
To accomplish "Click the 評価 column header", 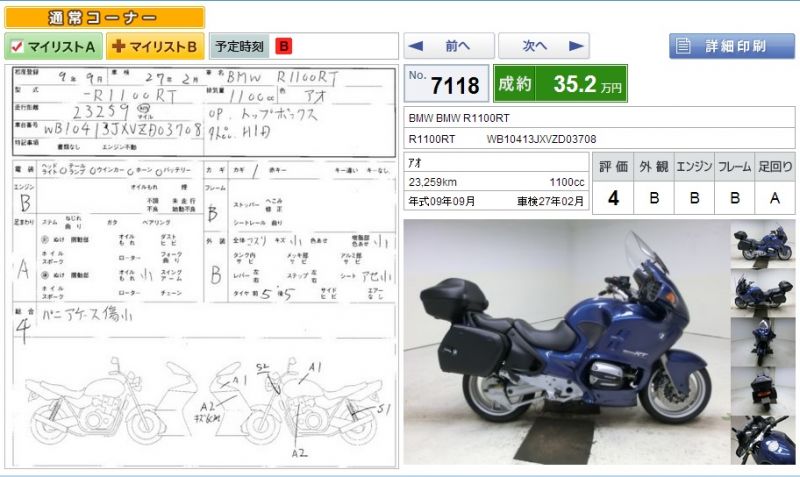I will coord(613,167).
